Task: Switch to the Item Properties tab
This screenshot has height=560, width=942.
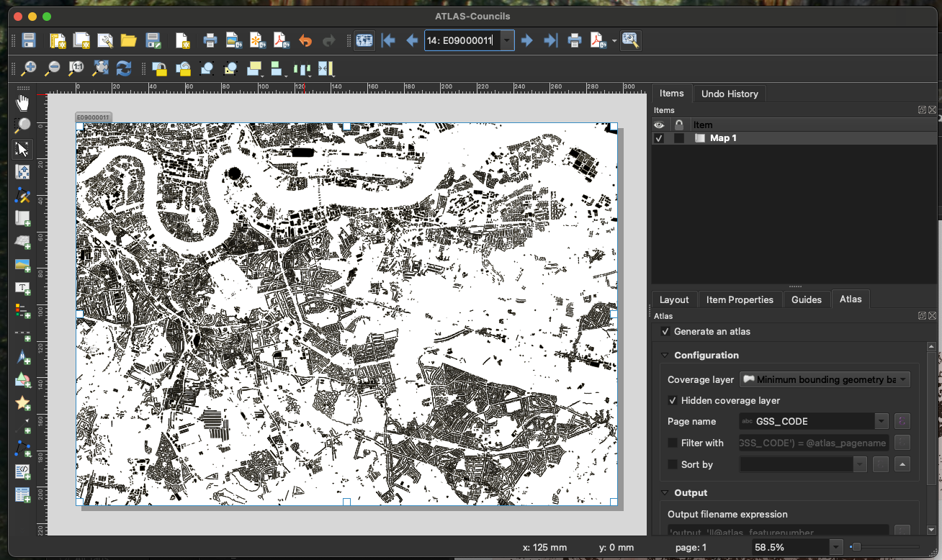Action: 739,299
